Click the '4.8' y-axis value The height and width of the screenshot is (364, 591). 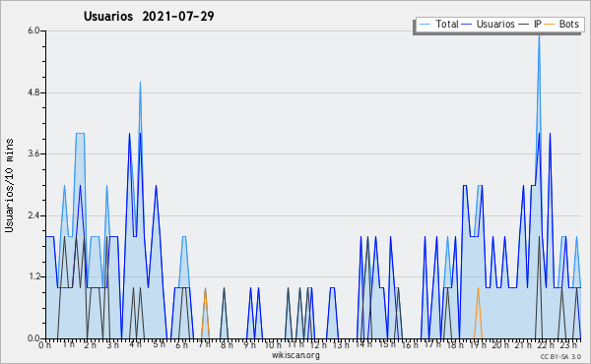33,92
